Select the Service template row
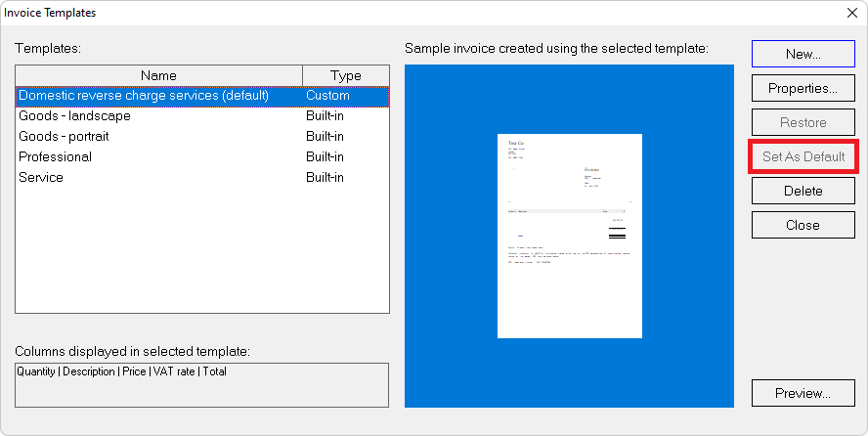 click(x=41, y=178)
